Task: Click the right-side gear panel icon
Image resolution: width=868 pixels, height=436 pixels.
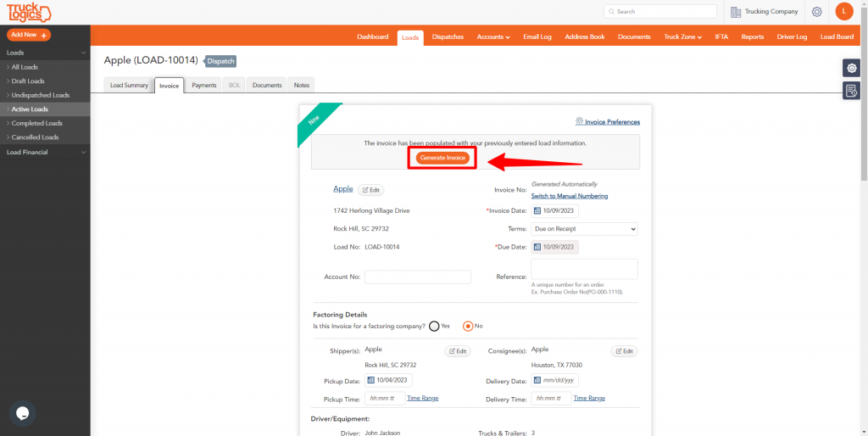Action: (x=851, y=68)
